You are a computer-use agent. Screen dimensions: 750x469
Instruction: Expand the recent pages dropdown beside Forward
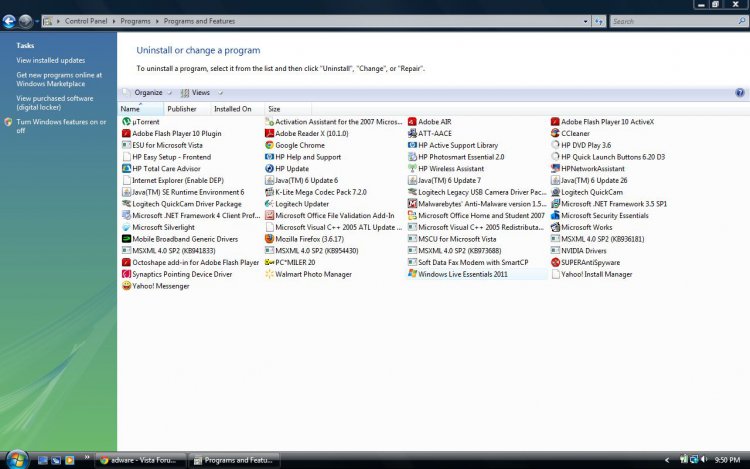point(37,21)
